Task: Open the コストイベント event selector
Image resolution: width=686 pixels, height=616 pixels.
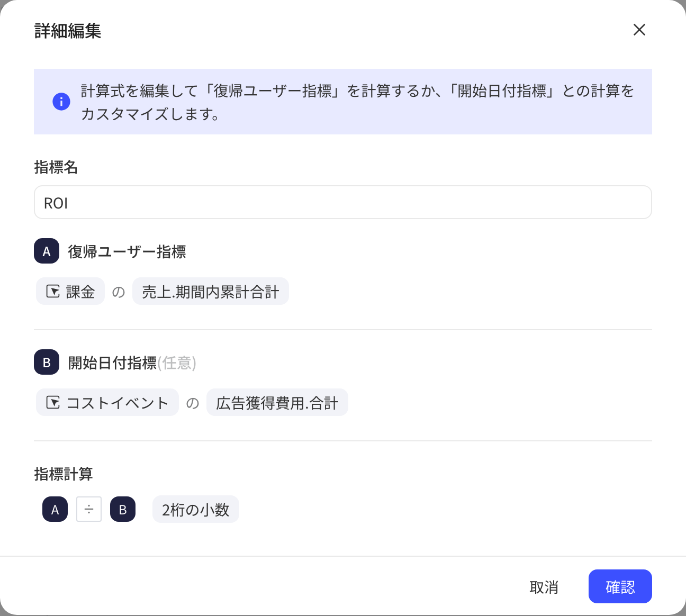Action: pyautogui.click(x=107, y=402)
